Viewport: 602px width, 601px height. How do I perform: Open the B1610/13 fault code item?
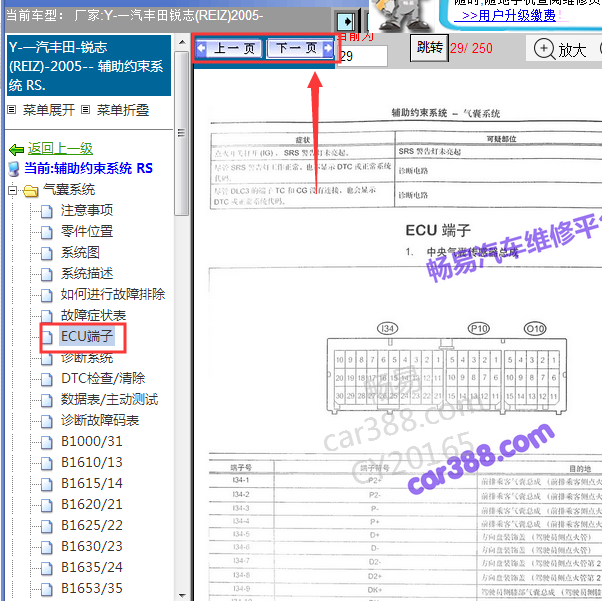point(92,462)
